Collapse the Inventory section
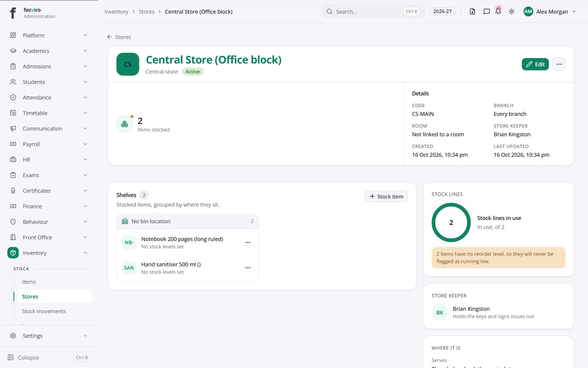This screenshot has width=588, height=368. [x=49, y=253]
